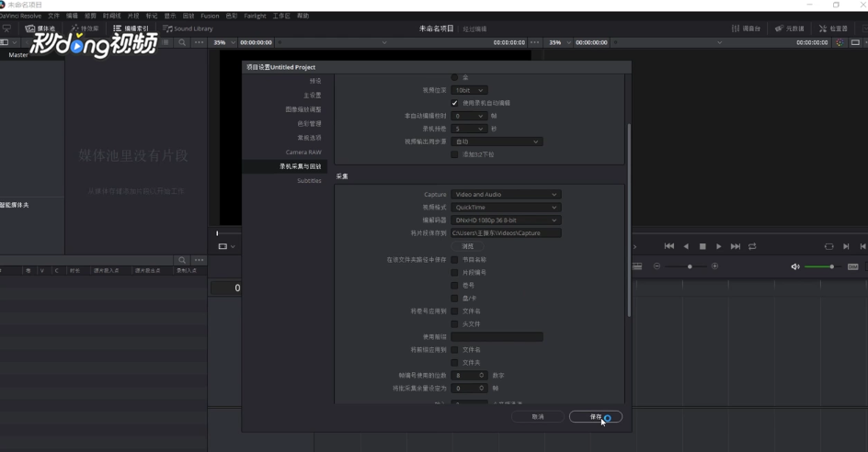
Task: Jump to first frame in timeline viewer
Action: point(669,246)
